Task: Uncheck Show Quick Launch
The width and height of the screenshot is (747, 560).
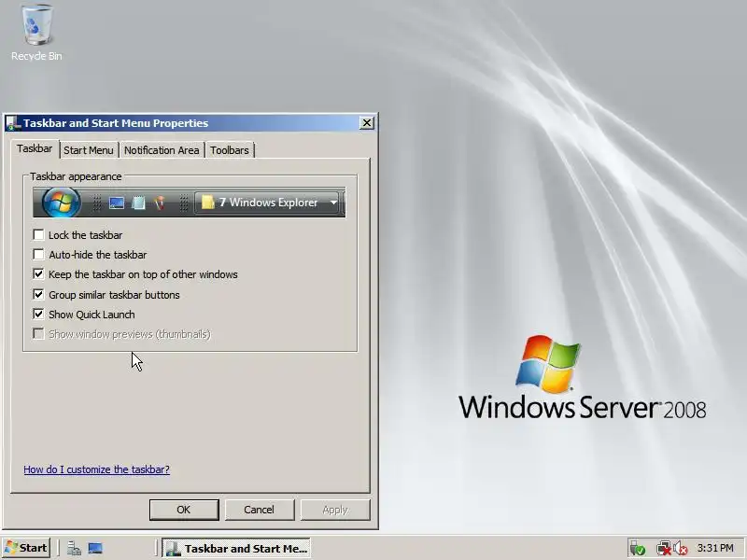Action: (x=38, y=315)
